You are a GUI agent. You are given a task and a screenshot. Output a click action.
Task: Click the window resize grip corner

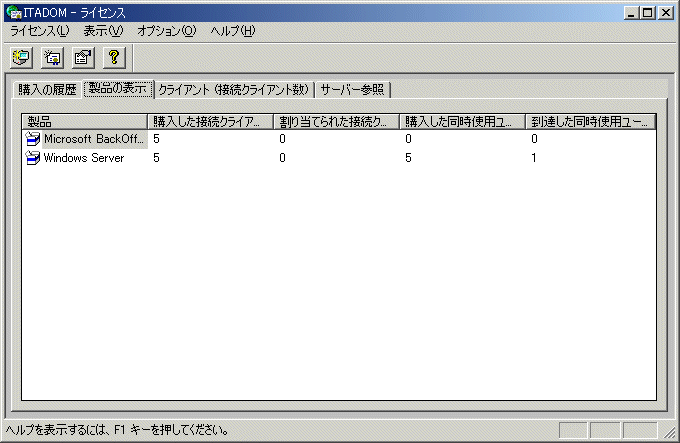(670, 431)
